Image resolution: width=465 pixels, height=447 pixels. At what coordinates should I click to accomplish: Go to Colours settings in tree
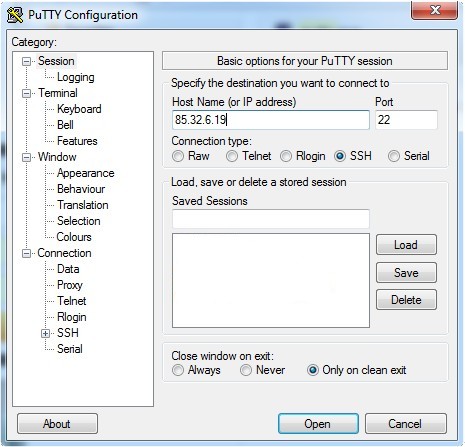coord(74,237)
